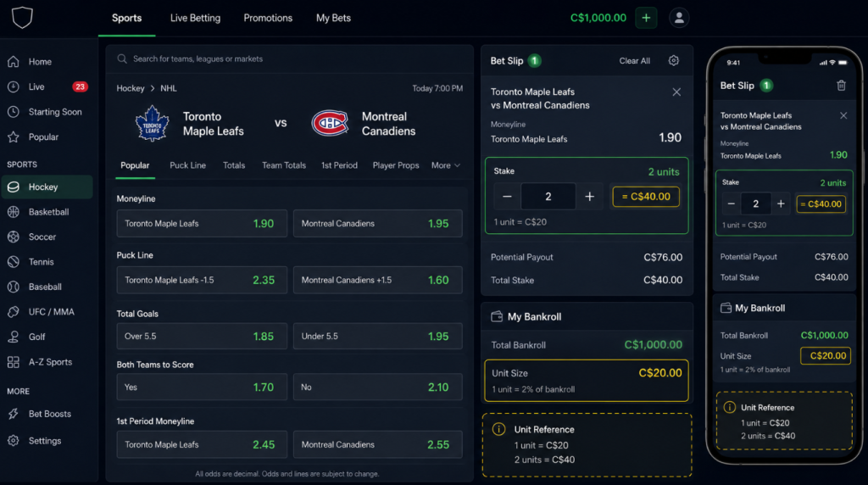The image size is (868, 485).
Task: Open A-Z Sports grid item
Action: coord(47,362)
